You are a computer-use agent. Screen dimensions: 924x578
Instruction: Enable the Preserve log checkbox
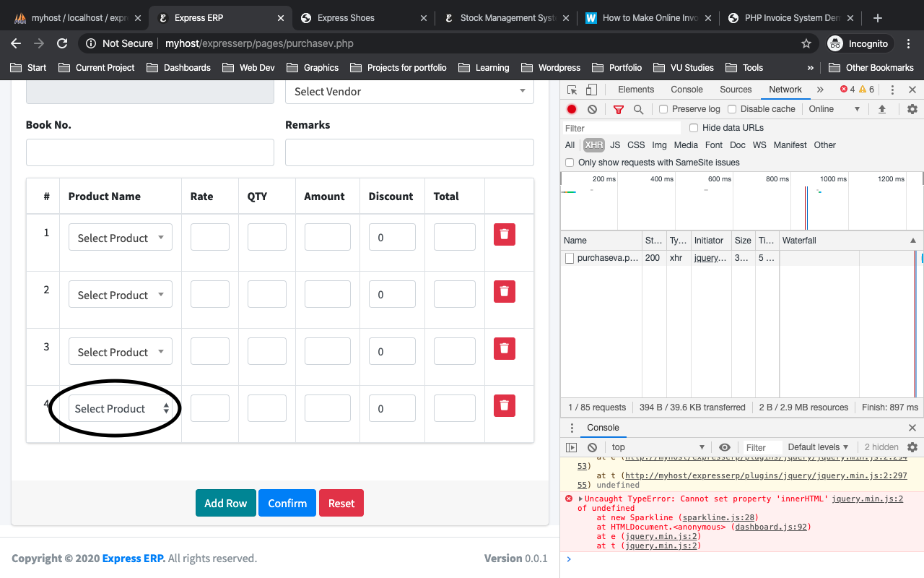662,108
